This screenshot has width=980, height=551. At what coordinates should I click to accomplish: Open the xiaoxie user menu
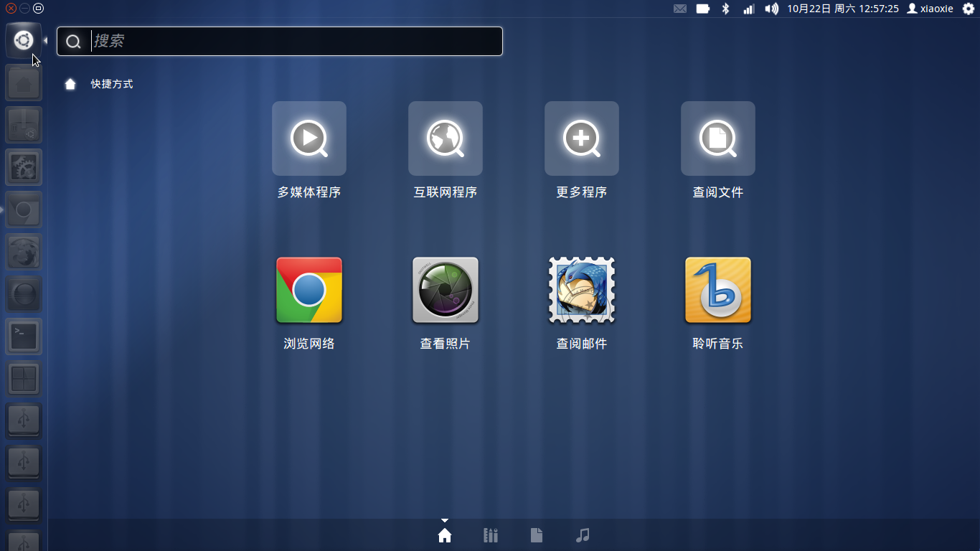[x=930, y=9]
